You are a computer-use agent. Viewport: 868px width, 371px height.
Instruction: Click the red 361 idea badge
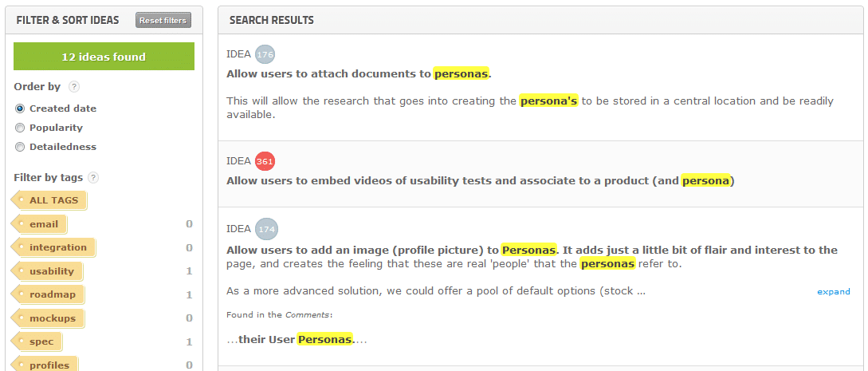[x=265, y=161]
